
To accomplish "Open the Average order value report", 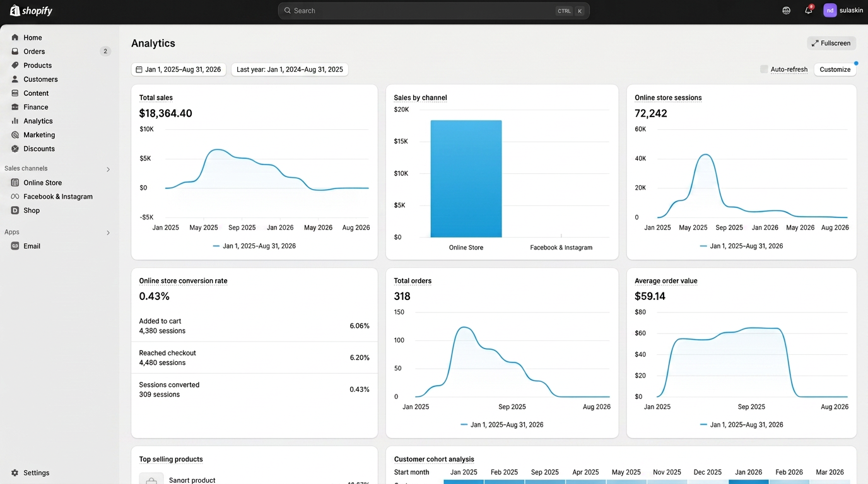I will [666, 281].
